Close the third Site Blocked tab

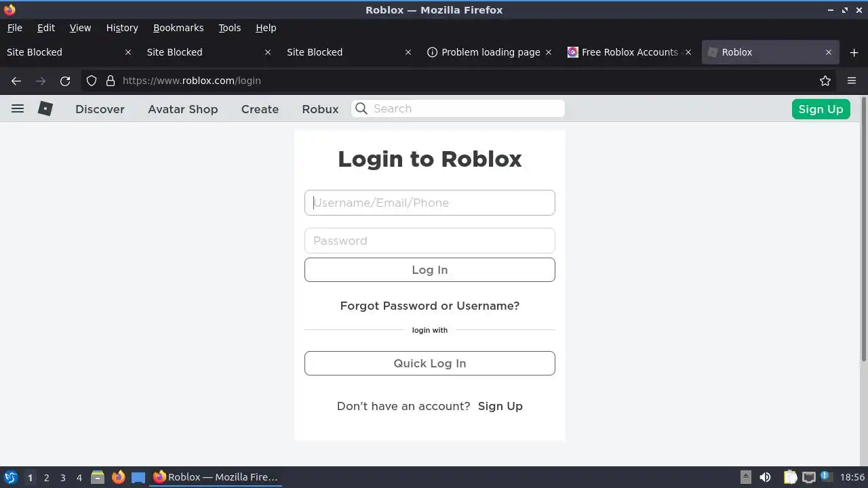point(408,52)
